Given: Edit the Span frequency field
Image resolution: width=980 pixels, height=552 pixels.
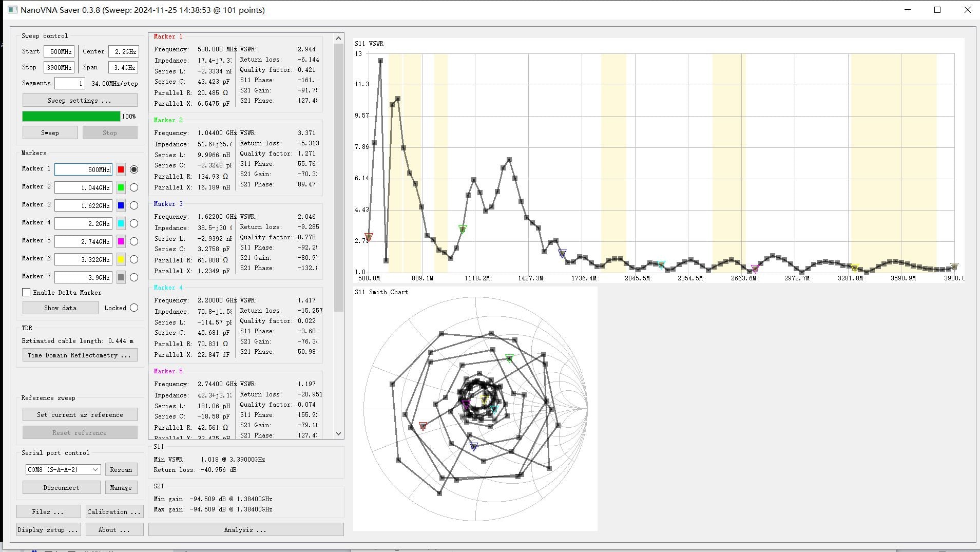Looking at the screenshot, I should (x=124, y=67).
